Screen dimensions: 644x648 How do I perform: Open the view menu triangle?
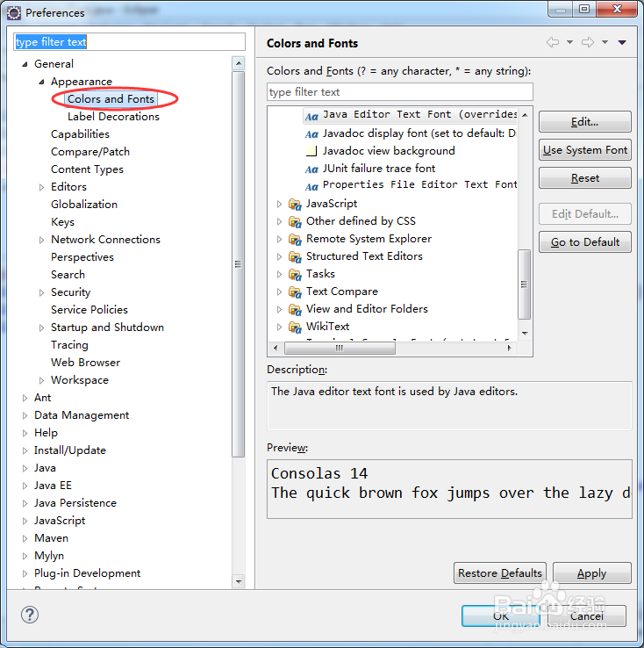point(622,42)
